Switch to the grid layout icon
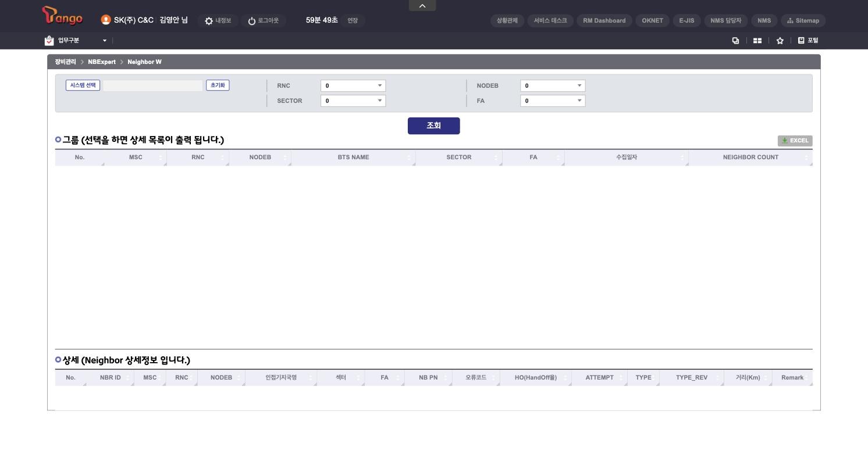 (757, 41)
